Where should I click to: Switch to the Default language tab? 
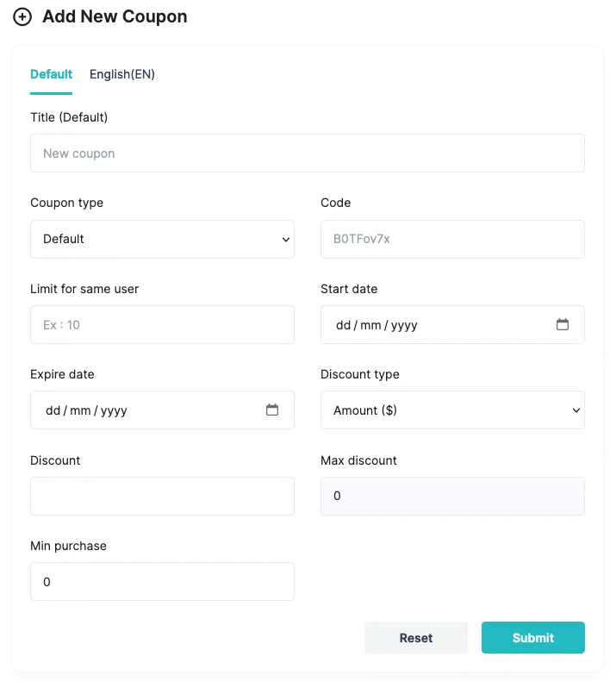[x=52, y=74]
